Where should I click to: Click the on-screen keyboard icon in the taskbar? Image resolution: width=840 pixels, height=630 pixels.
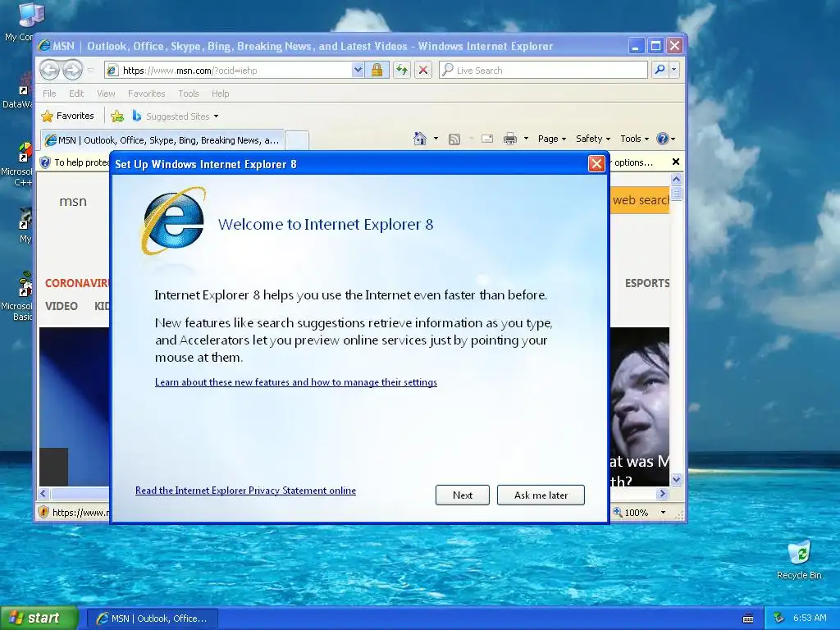pyautogui.click(x=748, y=619)
